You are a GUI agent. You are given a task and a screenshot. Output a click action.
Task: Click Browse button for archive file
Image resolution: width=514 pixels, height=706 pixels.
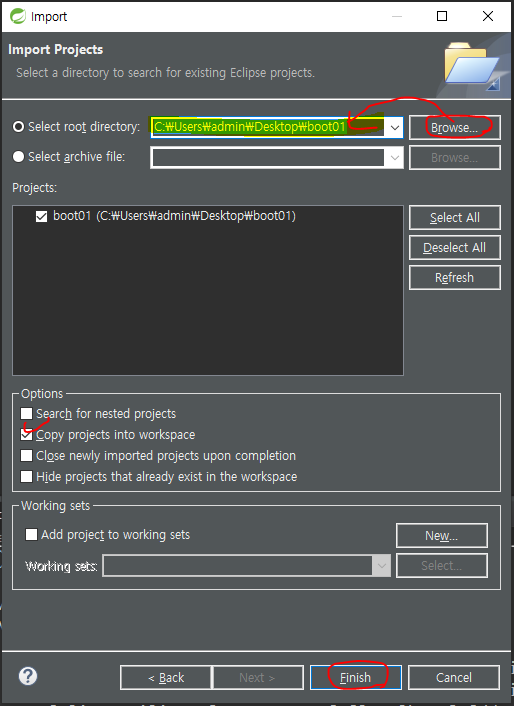(455, 158)
